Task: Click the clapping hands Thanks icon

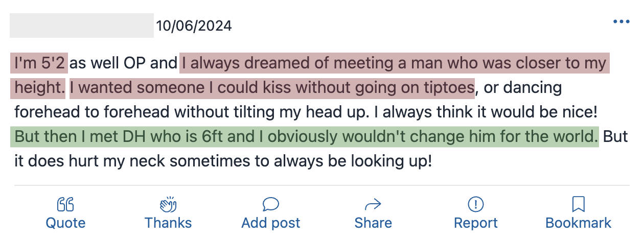Action: coord(168,205)
